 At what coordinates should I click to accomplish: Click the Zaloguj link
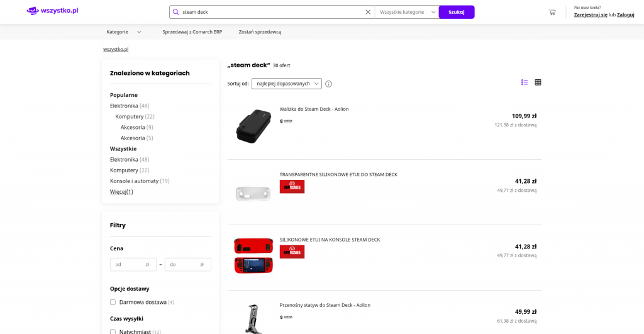pyautogui.click(x=625, y=14)
